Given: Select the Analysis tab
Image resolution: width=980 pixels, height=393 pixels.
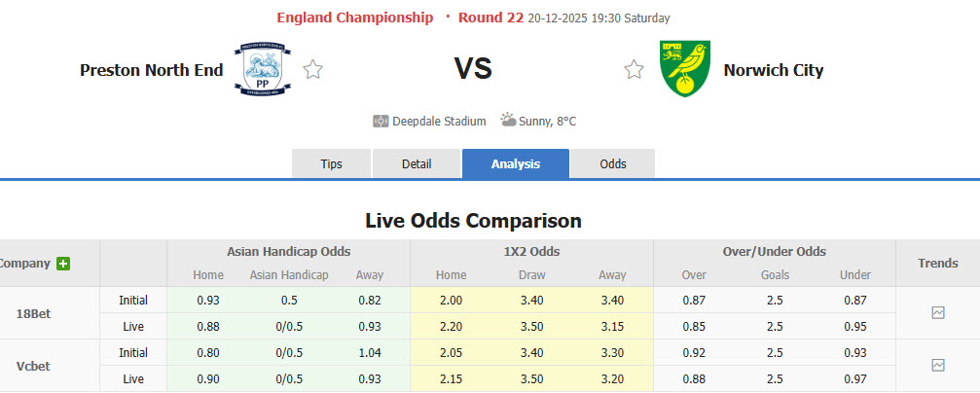Looking at the screenshot, I should tap(515, 163).
